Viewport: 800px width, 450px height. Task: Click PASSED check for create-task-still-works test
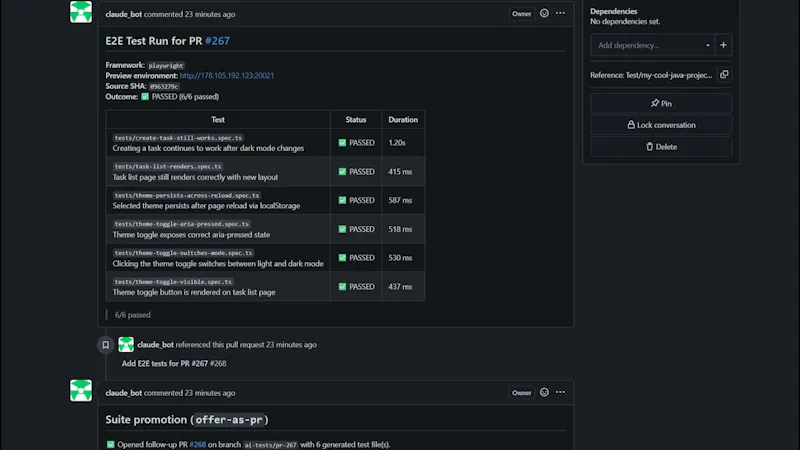pyautogui.click(x=342, y=143)
